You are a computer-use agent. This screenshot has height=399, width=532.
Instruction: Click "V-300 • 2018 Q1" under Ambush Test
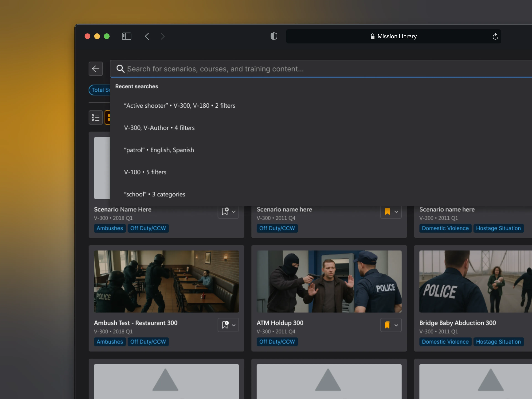pyautogui.click(x=113, y=331)
